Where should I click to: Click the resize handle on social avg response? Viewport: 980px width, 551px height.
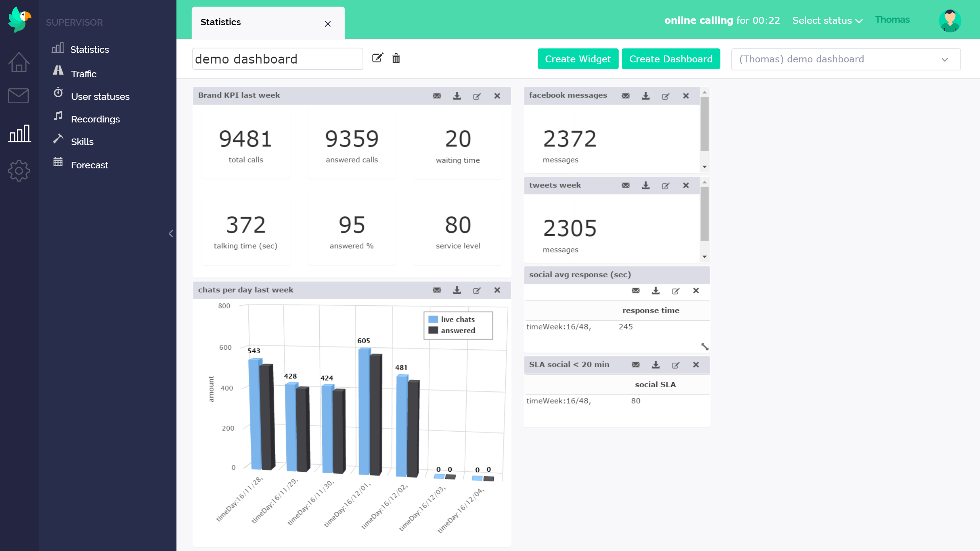coord(704,347)
